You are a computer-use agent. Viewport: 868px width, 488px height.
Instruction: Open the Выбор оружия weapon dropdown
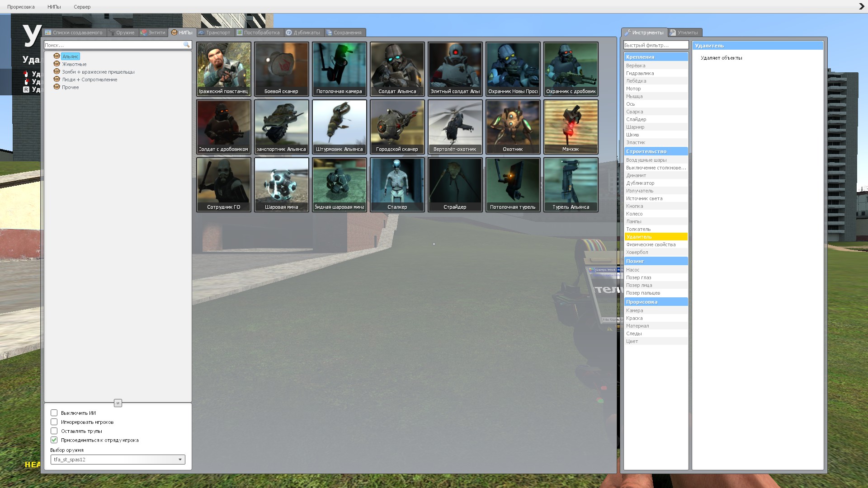118,460
